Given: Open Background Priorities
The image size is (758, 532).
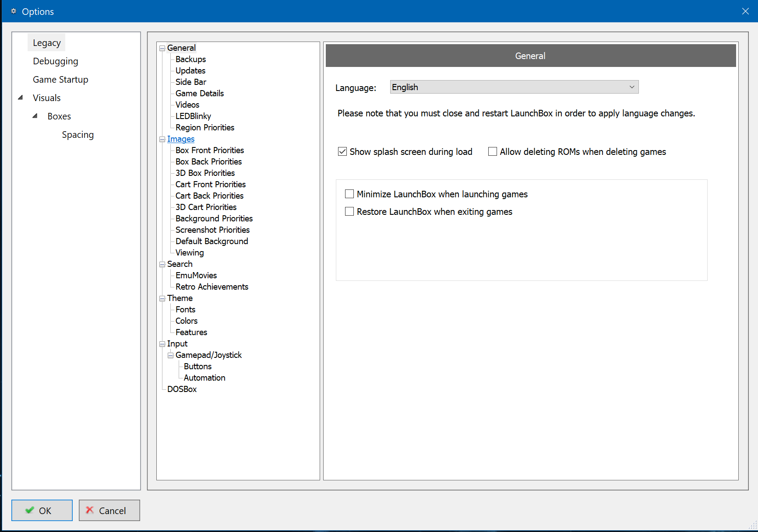Looking at the screenshot, I should point(214,219).
